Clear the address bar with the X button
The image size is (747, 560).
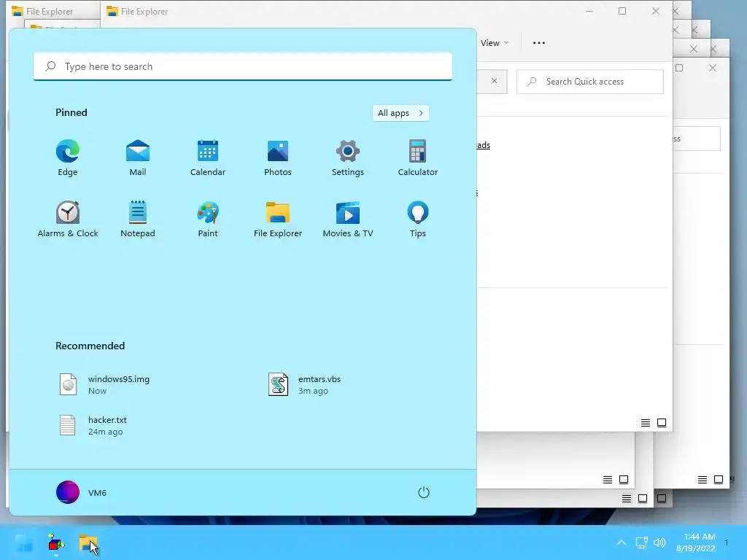pos(494,81)
